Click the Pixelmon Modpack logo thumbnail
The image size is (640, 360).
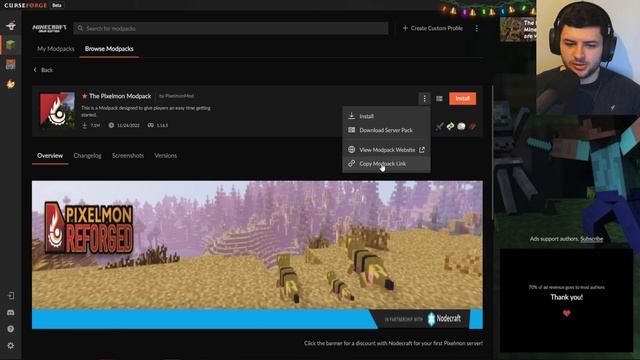[x=57, y=111]
